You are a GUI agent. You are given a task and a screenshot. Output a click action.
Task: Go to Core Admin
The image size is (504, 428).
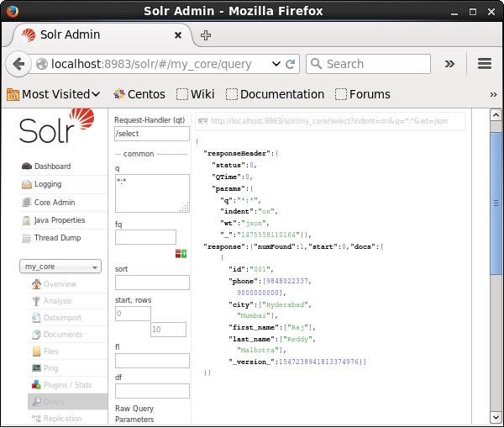(x=55, y=203)
